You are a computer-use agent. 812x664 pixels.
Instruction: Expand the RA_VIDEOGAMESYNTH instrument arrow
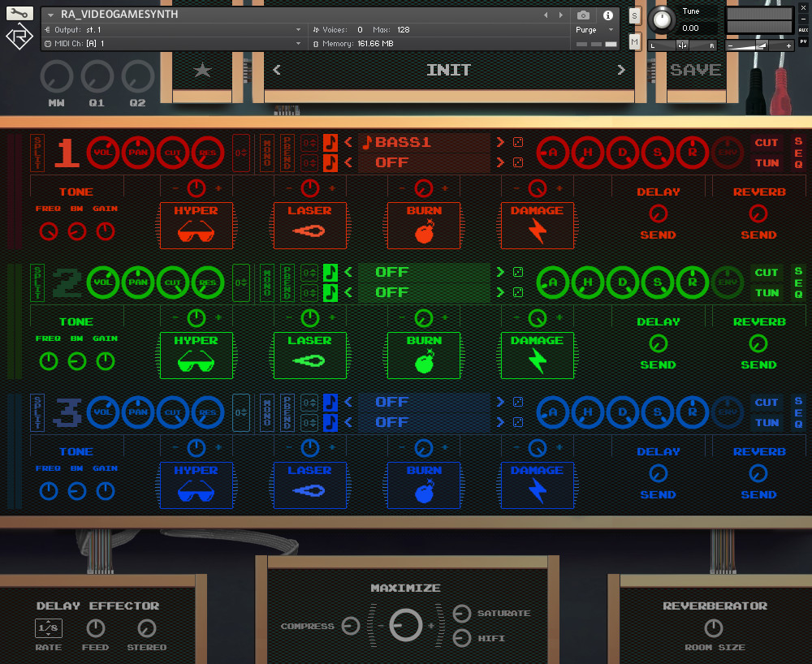[x=50, y=15]
